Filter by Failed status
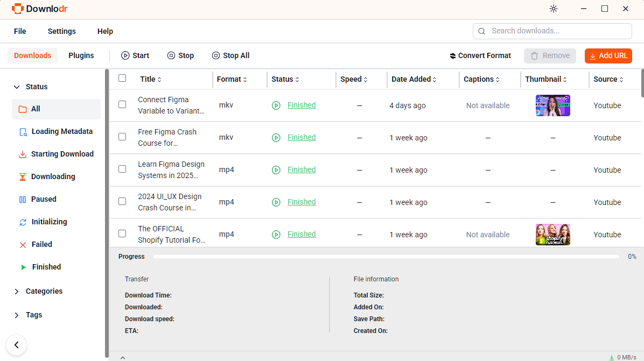Viewport: 644px width, 361px height. click(41, 244)
